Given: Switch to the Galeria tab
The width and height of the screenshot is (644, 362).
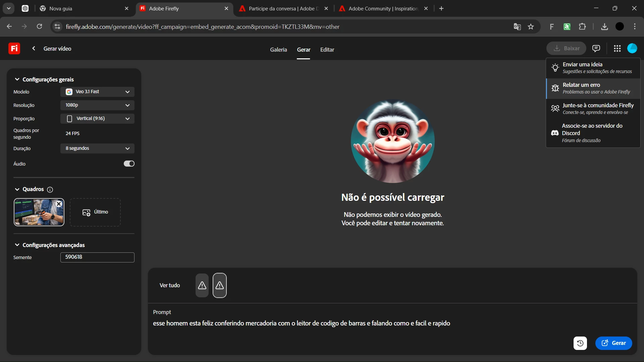Looking at the screenshot, I should [x=278, y=50].
